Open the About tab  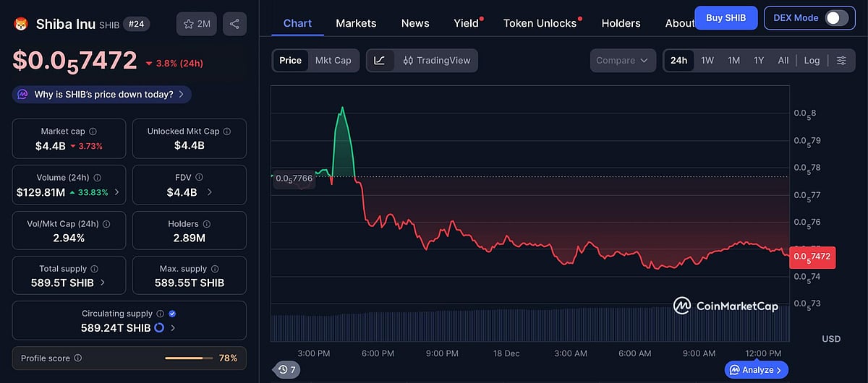click(679, 23)
